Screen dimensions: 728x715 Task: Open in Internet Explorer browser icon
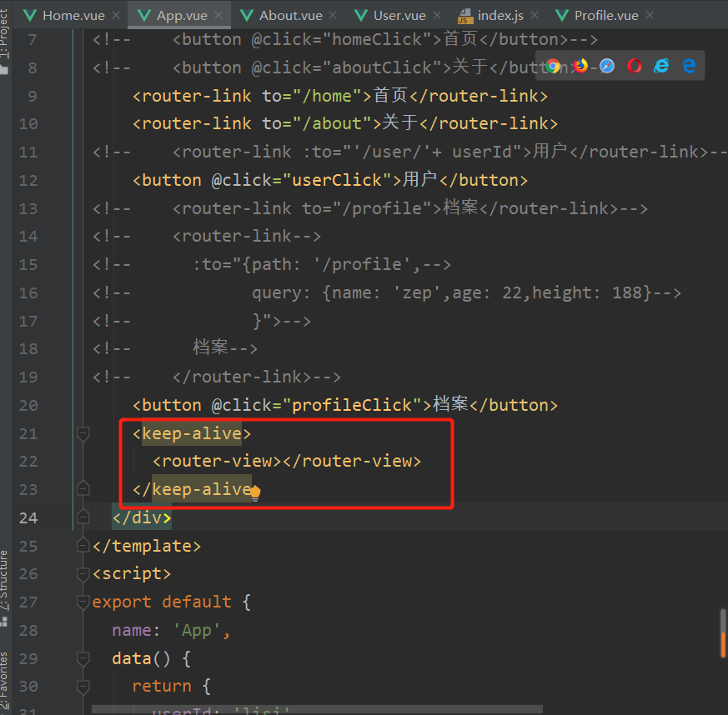pos(661,67)
